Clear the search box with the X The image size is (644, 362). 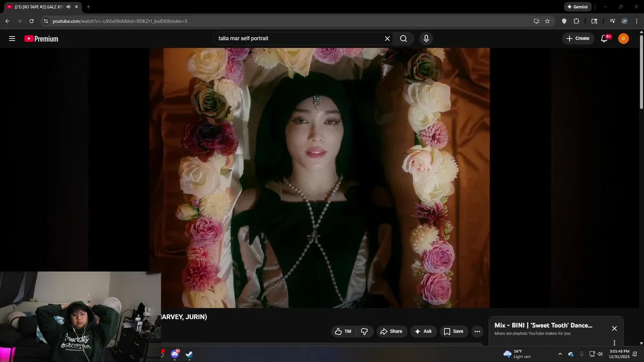tap(387, 39)
